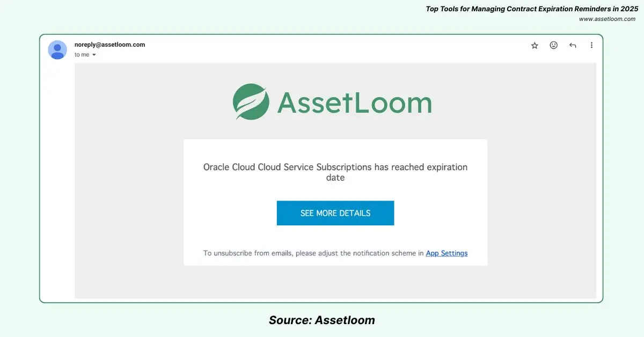Visit the www.assetloom.com URL at top
Viewport: 644px width, 337px height.
click(x=607, y=19)
